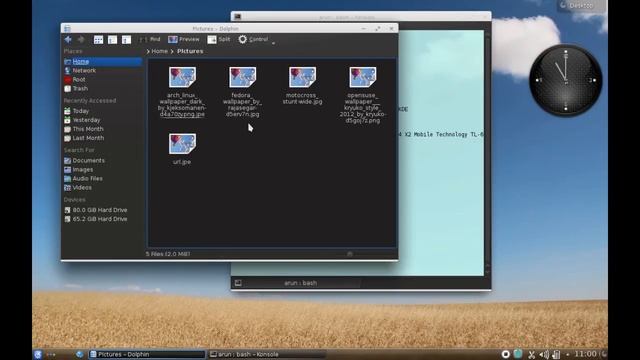
Task: Click the globe web browser panel icon
Action: click(x=80, y=354)
